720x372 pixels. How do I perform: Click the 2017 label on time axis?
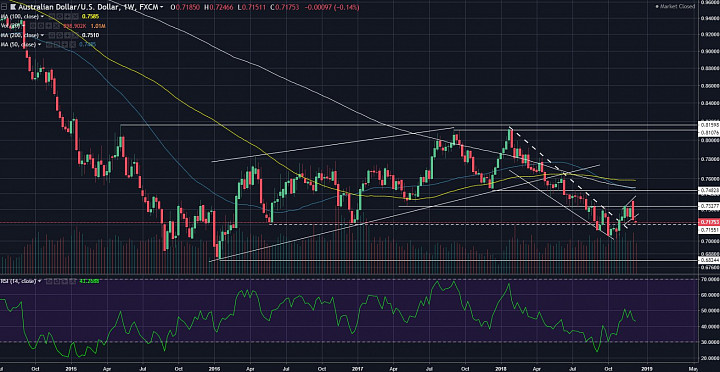[x=357, y=368]
